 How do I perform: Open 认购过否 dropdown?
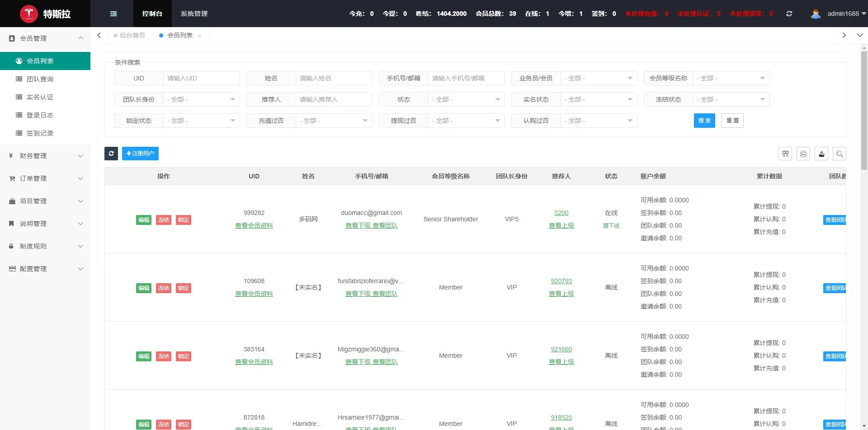pos(599,121)
